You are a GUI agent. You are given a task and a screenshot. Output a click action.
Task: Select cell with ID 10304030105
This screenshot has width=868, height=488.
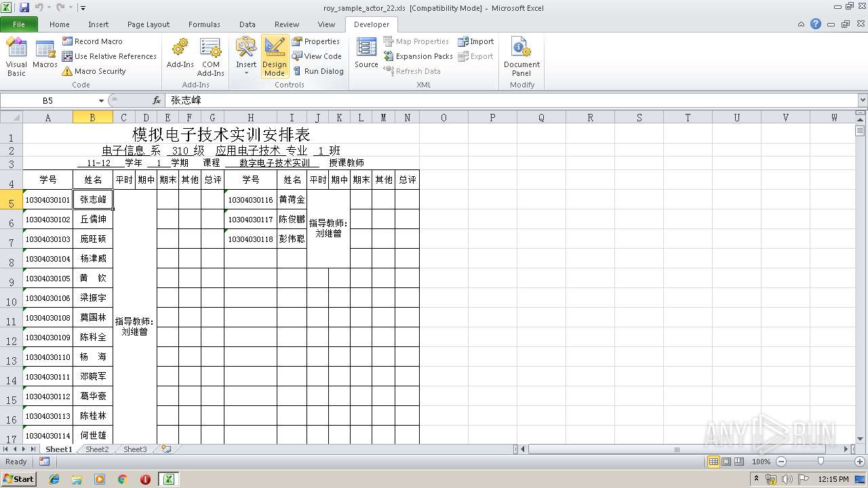pos(47,278)
